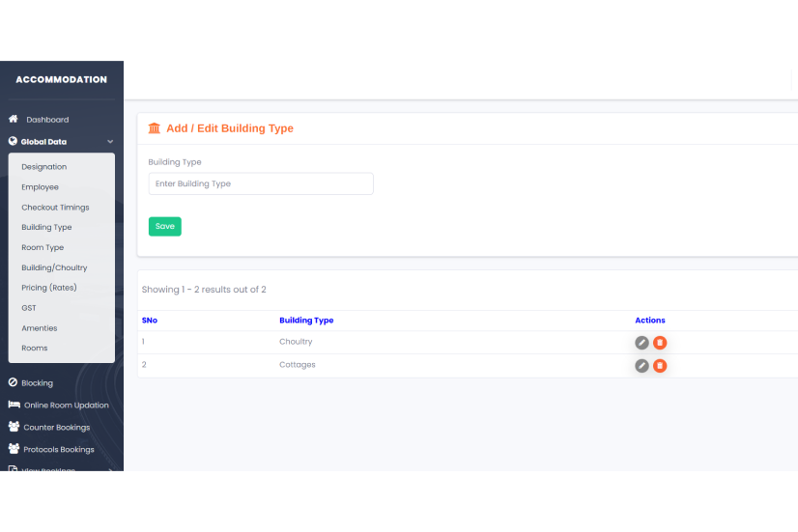Open Designation from Global Data submenu
Screen dimensions: 798x532
coord(44,167)
